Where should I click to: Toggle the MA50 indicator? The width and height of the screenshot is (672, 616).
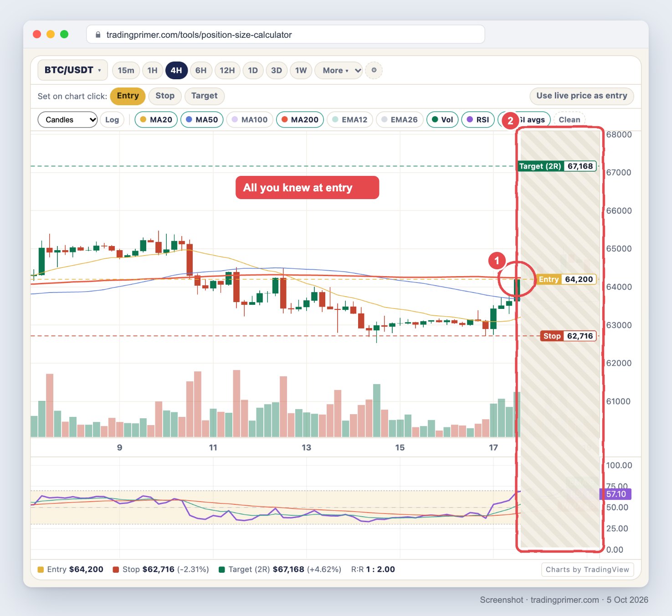point(202,120)
